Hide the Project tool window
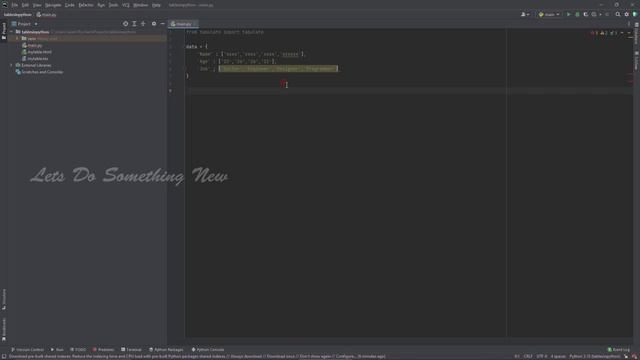 (162, 24)
